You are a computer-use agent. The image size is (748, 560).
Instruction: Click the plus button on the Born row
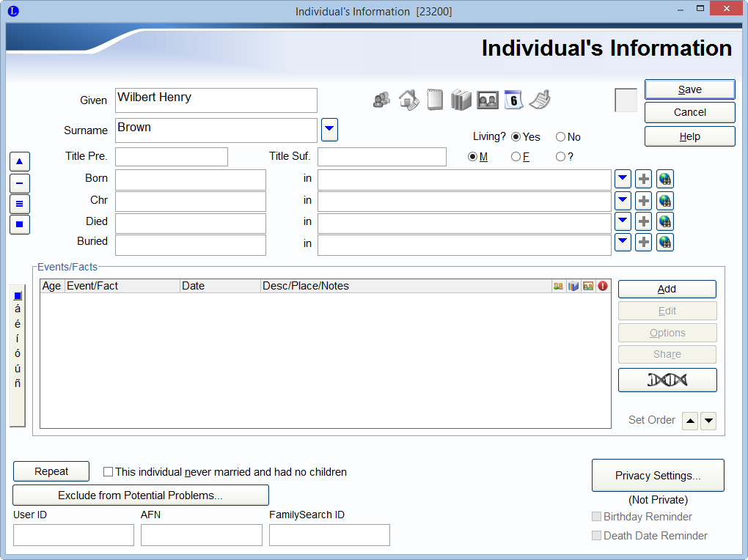coord(644,180)
